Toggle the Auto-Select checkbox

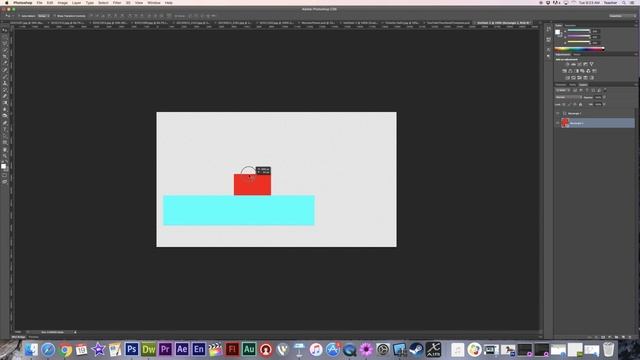tap(19, 16)
